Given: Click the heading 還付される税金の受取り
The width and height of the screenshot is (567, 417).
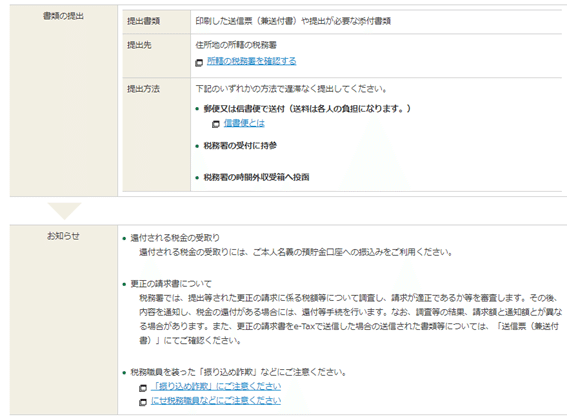Looking at the screenshot, I should (x=175, y=238).
